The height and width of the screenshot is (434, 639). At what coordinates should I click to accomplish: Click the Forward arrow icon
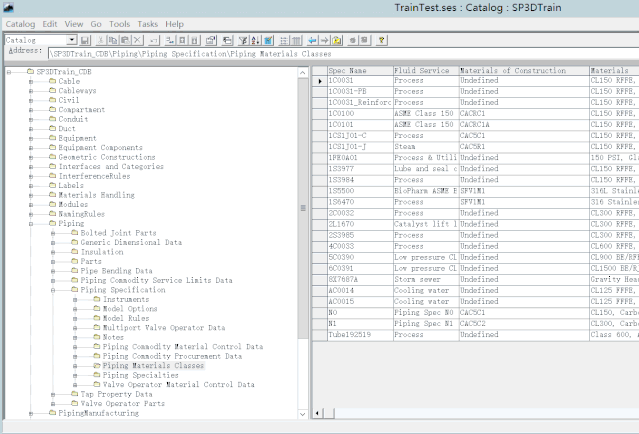[325, 40]
